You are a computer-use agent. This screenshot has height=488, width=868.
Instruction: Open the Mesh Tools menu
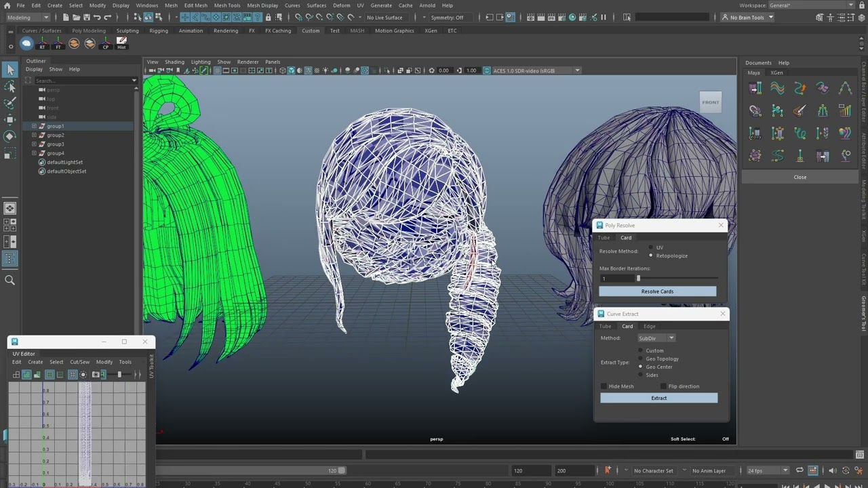pos(227,5)
